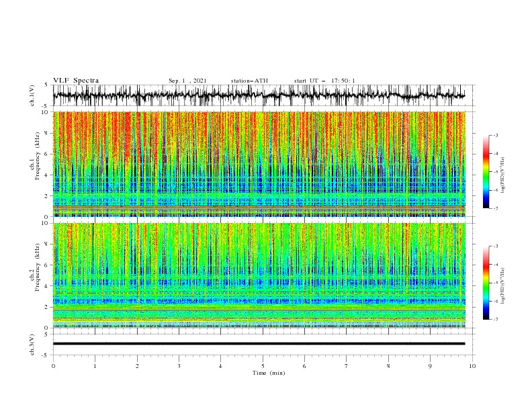Click the ch.2 PSD color bar
The image size is (532, 411).
coord(486,283)
